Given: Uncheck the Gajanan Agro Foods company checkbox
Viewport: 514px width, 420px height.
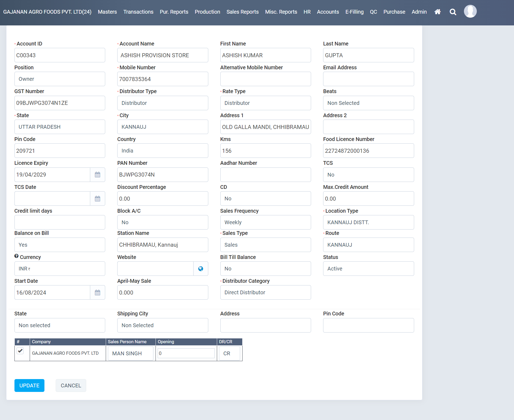Looking at the screenshot, I should click(x=20, y=351).
